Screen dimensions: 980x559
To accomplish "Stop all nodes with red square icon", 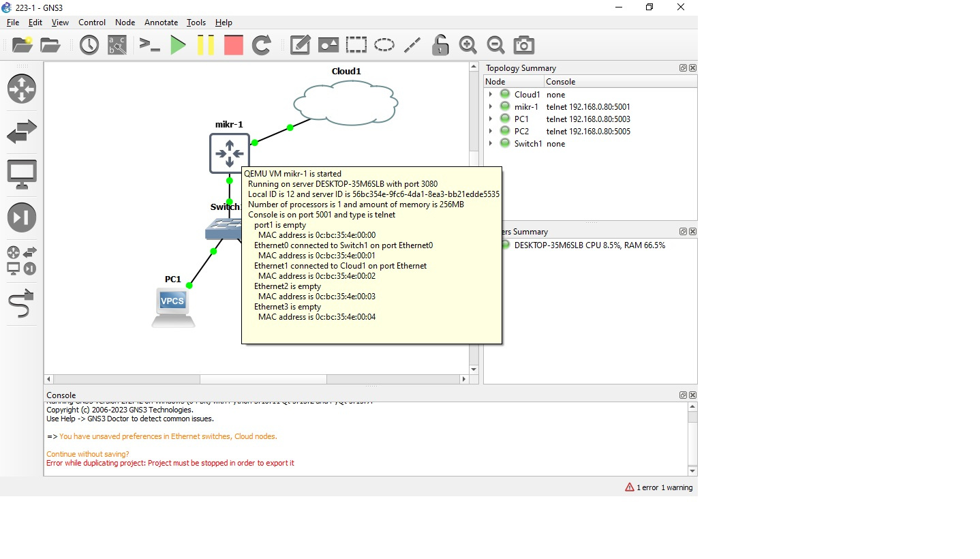I will tap(234, 45).
